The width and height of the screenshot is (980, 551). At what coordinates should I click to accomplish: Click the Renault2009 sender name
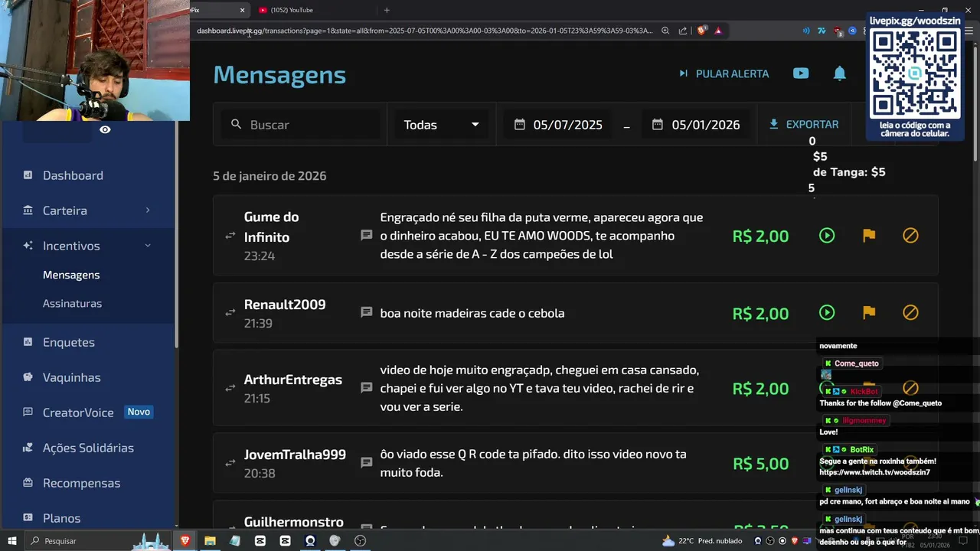click(x=285, y=304)
